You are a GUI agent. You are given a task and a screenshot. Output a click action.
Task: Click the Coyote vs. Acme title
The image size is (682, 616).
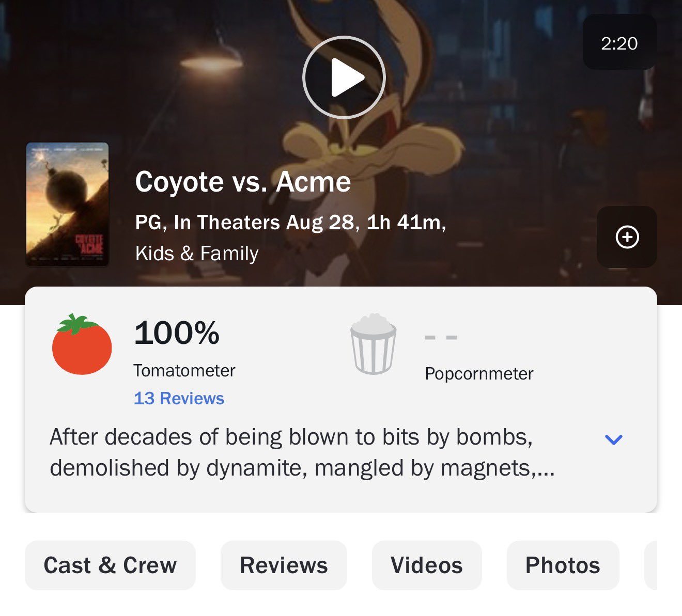click(243, 182)
